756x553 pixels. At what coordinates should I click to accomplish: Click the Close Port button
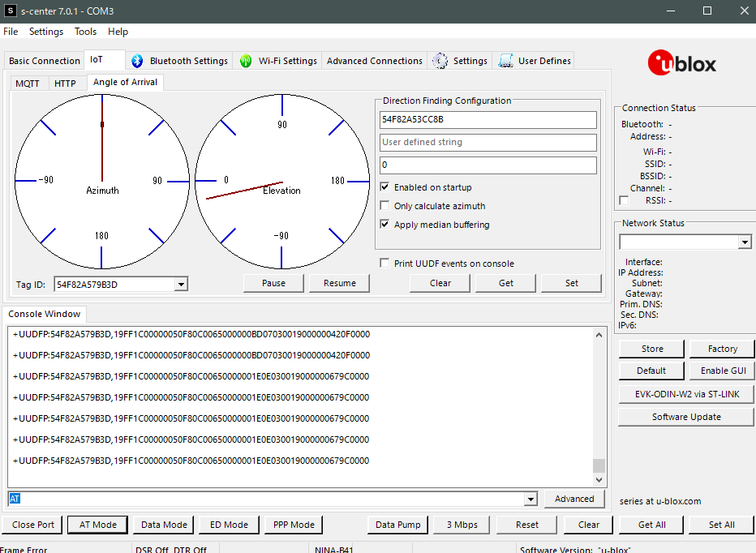click(32, 525)
